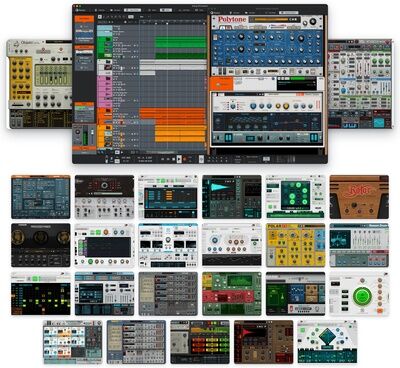Open the thumbnail with blue display and orange bars
This screenshot has width=400, height=368.
click(168, 197)
